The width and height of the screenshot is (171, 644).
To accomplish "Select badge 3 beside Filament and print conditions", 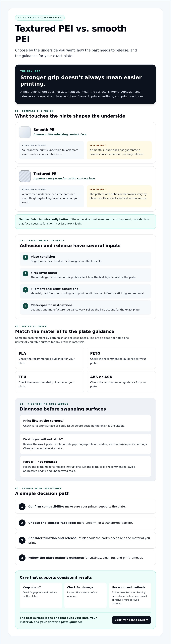I will tap(26, 290).
